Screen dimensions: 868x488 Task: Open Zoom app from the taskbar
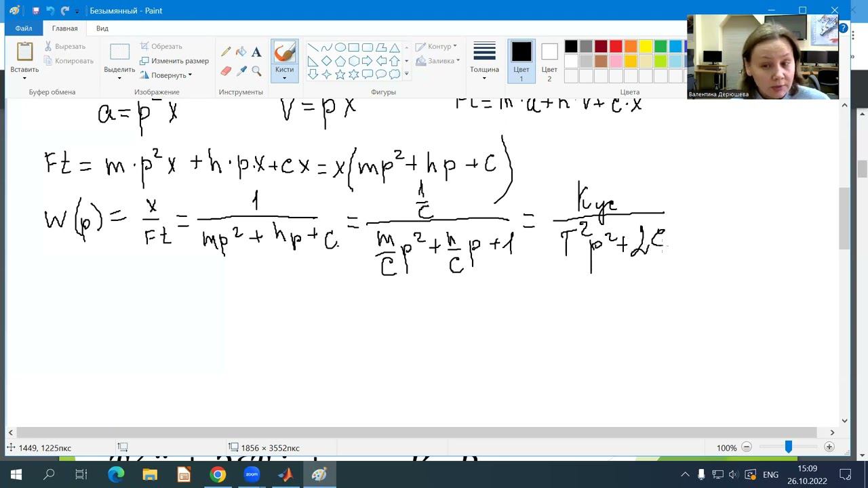(252, 474)
